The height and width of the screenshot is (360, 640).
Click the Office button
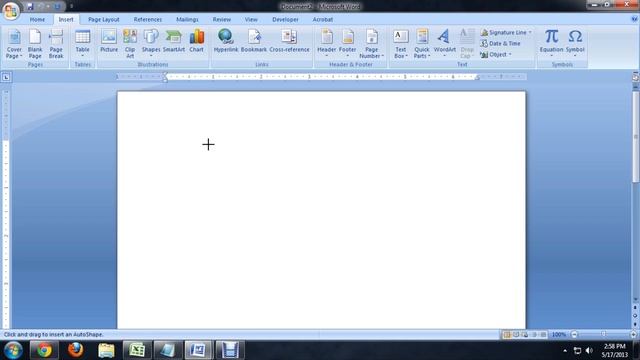[11, 10]
